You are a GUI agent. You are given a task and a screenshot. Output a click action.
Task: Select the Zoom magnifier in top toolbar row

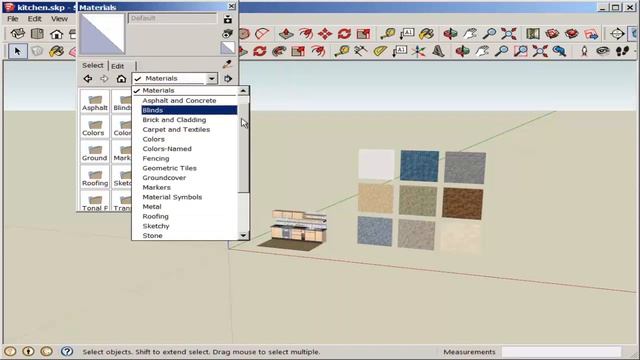click(x=489, y=33)
